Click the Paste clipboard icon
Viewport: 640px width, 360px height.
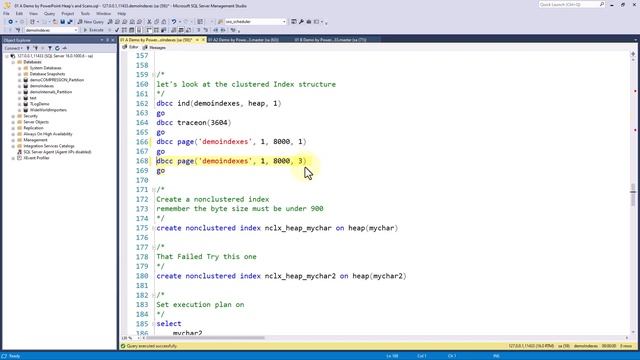pos(164,22)
